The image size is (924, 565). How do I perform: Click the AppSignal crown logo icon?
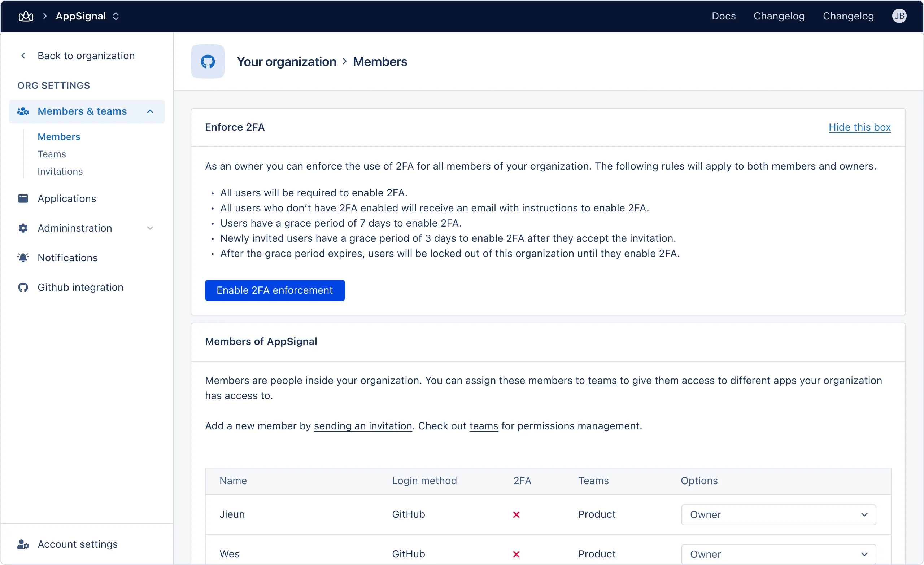[x=26, y=16]
